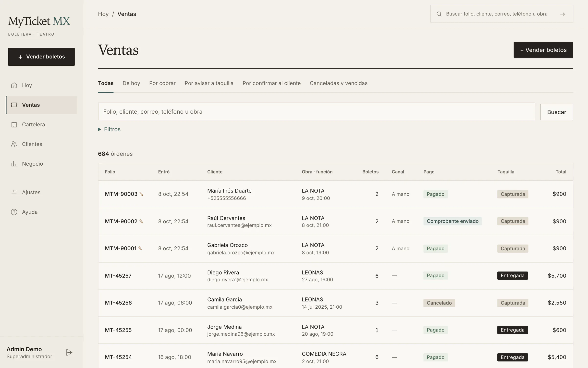Image resolution: width=588 pixels, height=368 pixels.
Task: Expand the Filtros disclosure triangle
Action: pos(99,129)
